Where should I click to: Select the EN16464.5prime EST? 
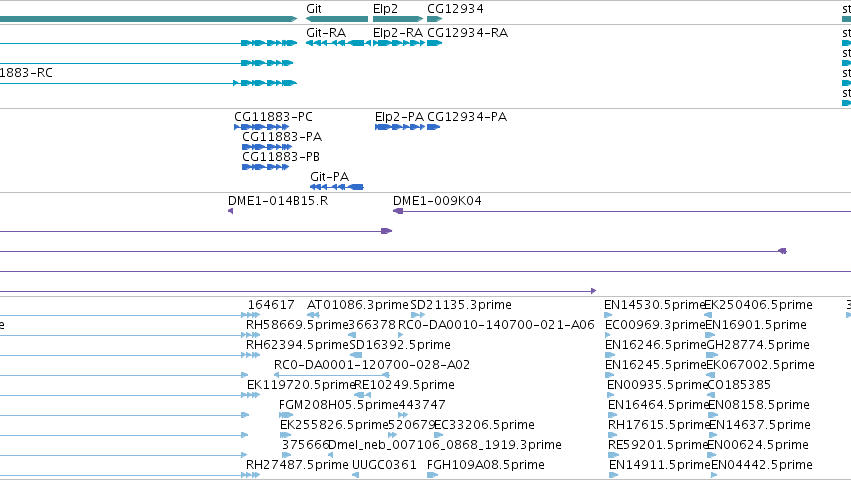(x=658, y=405)
